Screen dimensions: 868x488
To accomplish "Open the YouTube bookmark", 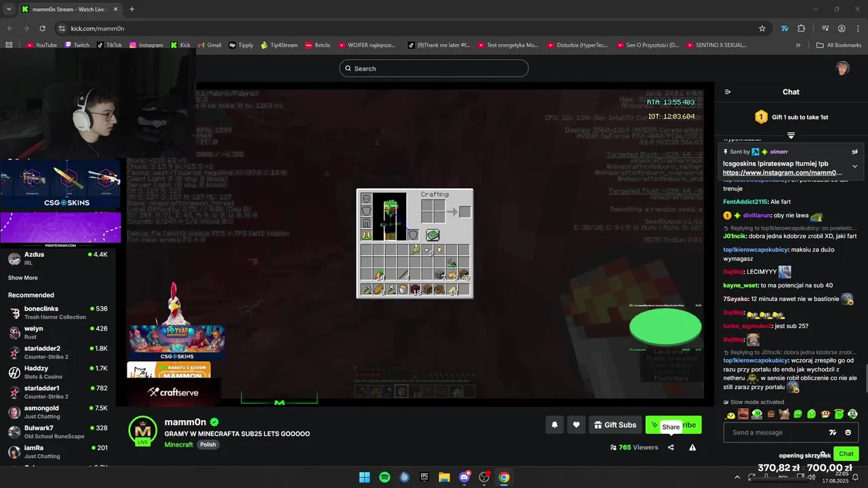I will [x=41, y=45].
